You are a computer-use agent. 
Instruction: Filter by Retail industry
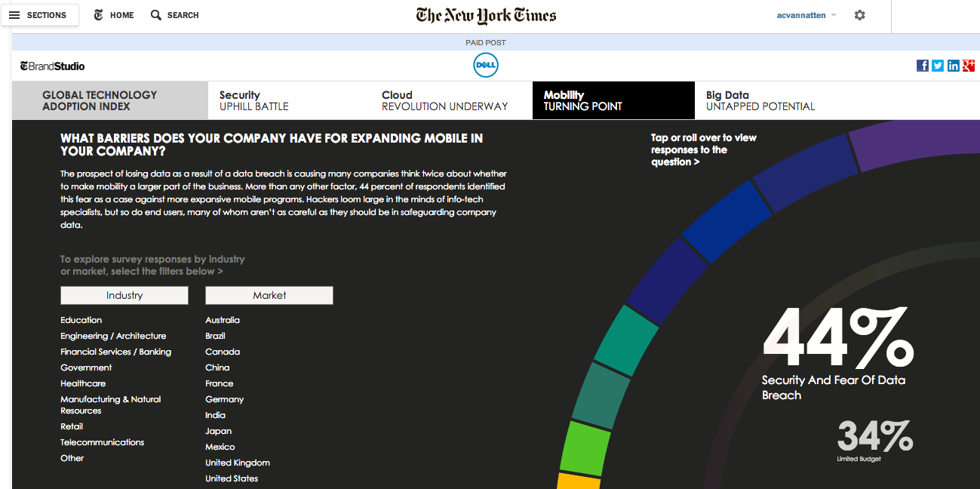click(72, 426)
